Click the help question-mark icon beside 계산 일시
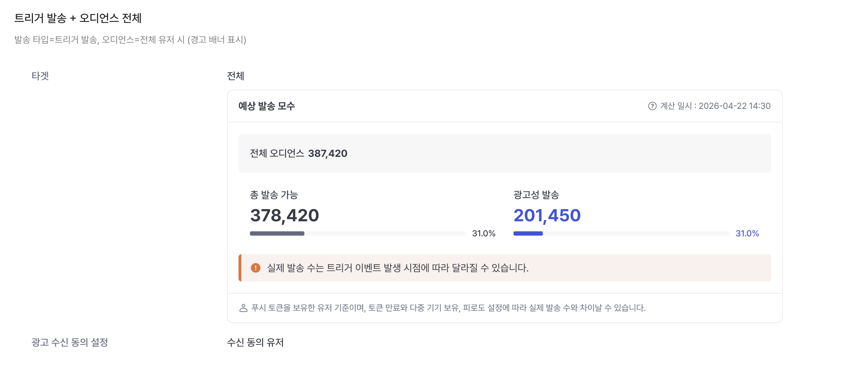868x376 pixels. click(652, 106)
